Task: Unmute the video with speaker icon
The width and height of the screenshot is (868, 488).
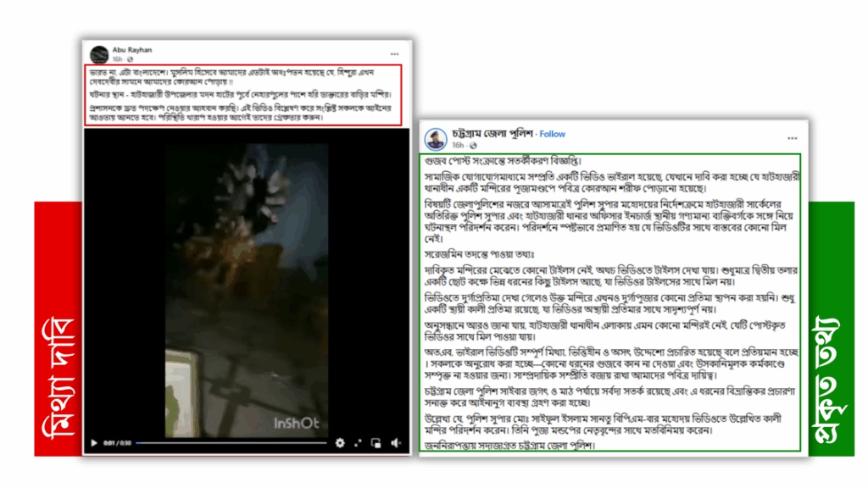Action: point(395,442)
